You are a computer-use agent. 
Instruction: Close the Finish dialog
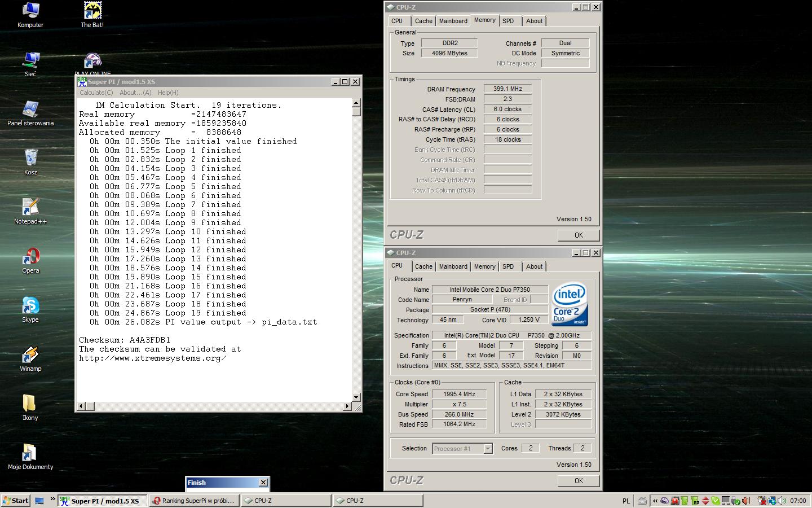[x=263, y=483]
